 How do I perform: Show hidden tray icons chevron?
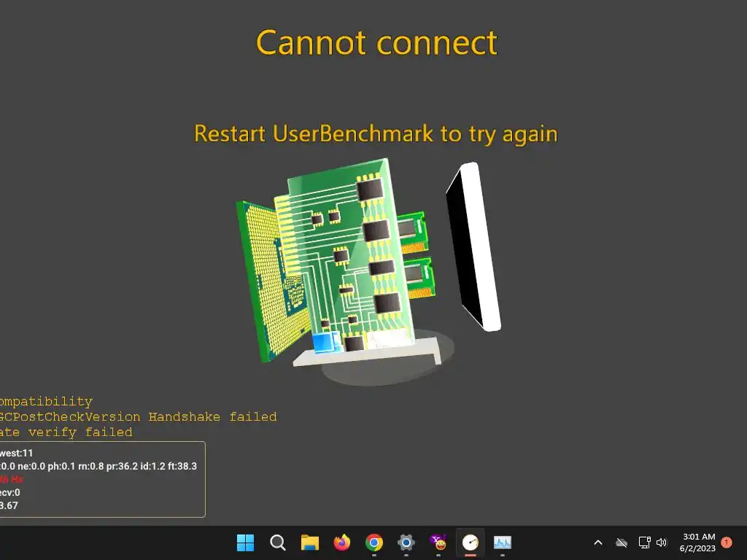598,542
